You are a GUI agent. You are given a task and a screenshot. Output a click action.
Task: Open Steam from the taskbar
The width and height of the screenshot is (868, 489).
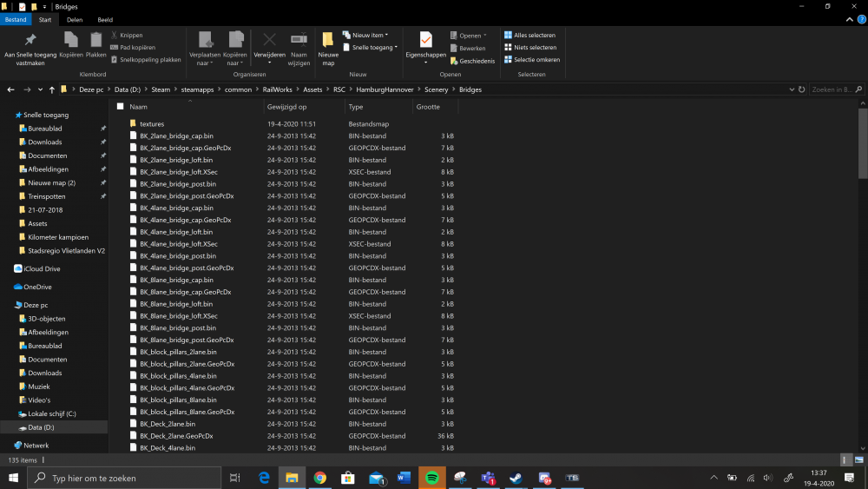[516, 478]
